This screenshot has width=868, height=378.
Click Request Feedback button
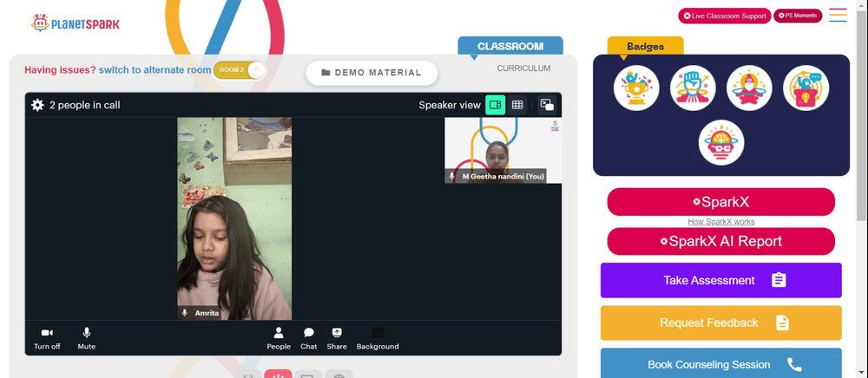click(x=720, y=323)
